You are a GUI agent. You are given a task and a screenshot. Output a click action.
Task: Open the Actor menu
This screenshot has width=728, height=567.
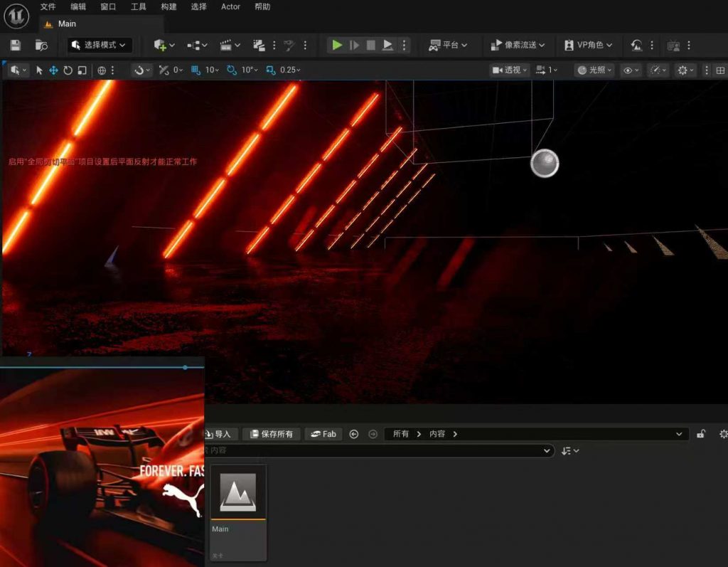(x=230, y=6)
